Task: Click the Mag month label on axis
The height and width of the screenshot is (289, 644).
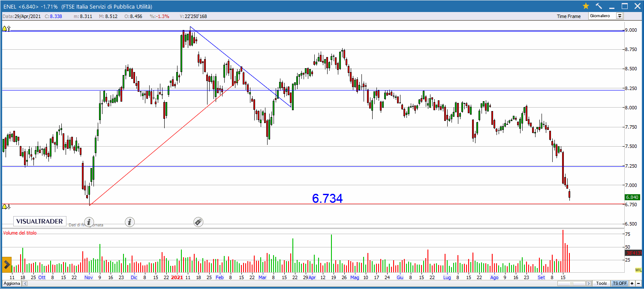Action: tap(355, 277)
